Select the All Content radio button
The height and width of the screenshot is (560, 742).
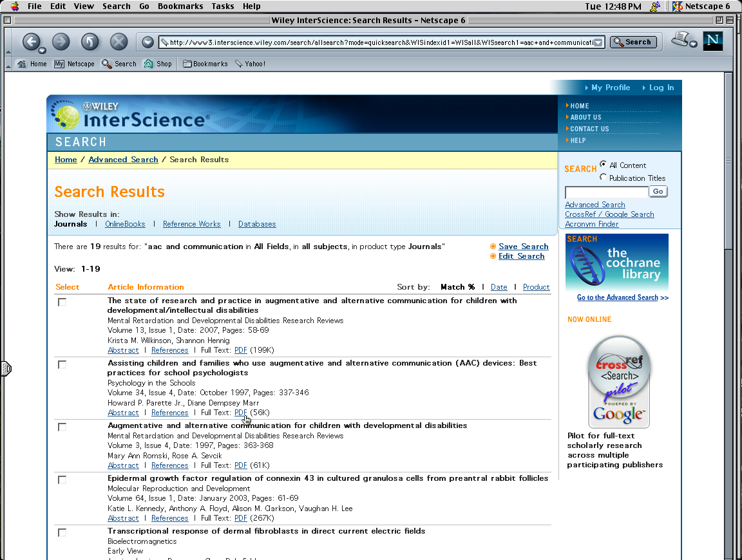pyautogui.click(x=603, y=164)
